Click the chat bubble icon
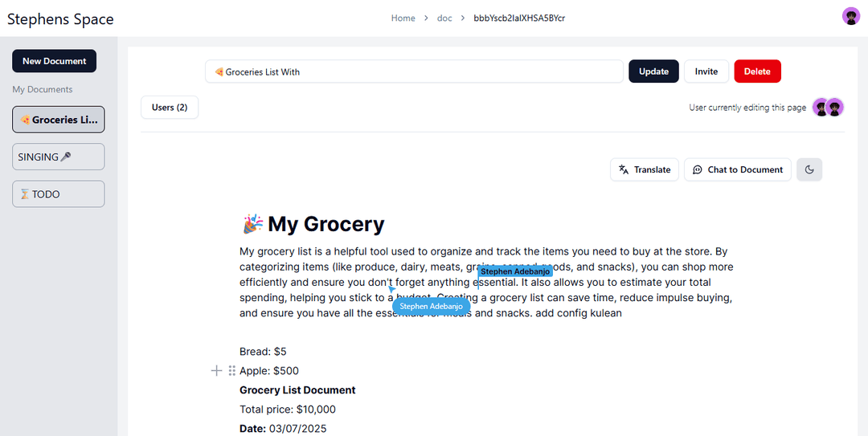This screenshot has width=868, height=436. pyautogui.click(x=698, y=169)
